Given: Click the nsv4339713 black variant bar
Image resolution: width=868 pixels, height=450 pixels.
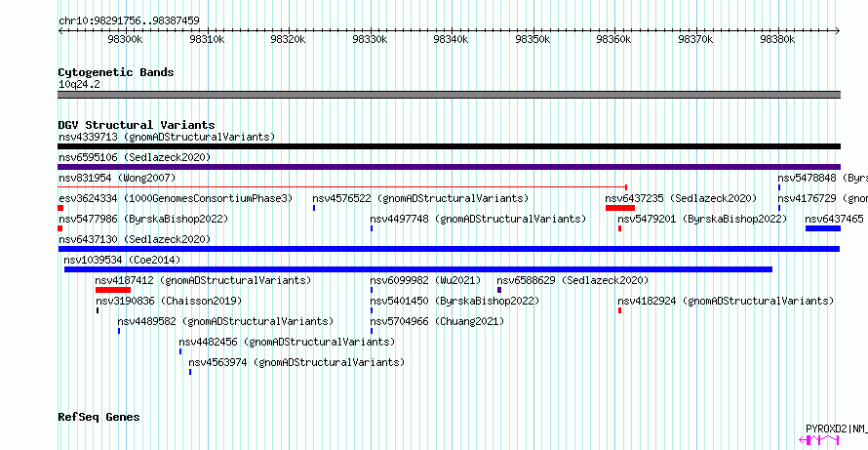Looking at the screenshot, I should coord(449,146).
